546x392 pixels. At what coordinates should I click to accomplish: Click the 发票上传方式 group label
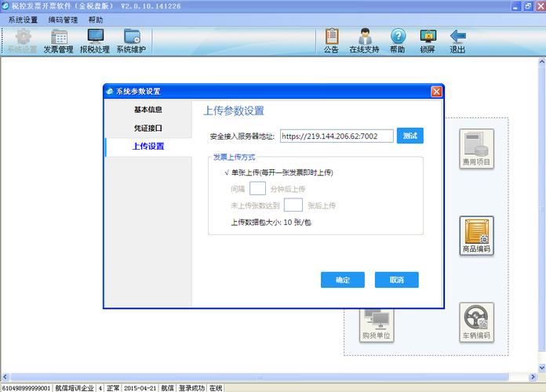click(234, 158)
